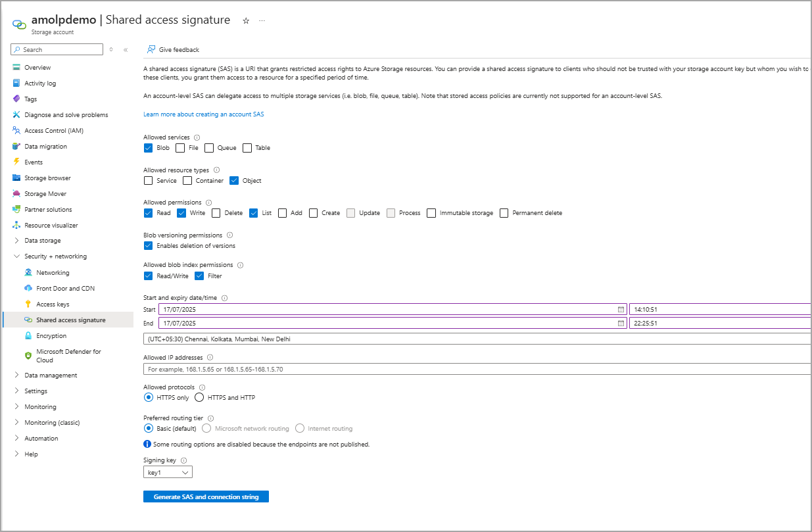The image size is (812, 532).
Task: Expand the Monitoring (classic) section
Action: (x=16, y=423)
